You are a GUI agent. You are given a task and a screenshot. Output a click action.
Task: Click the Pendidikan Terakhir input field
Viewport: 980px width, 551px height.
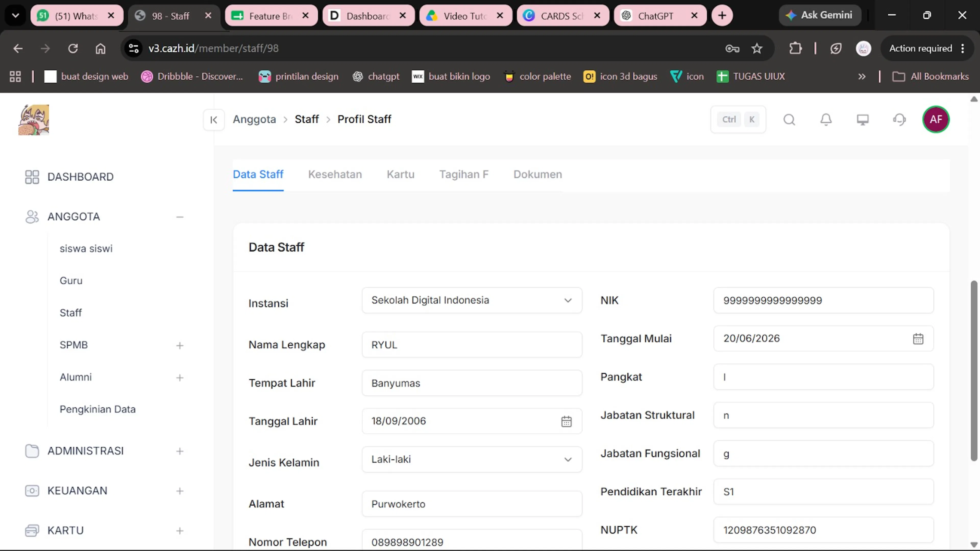coord(823,492)
